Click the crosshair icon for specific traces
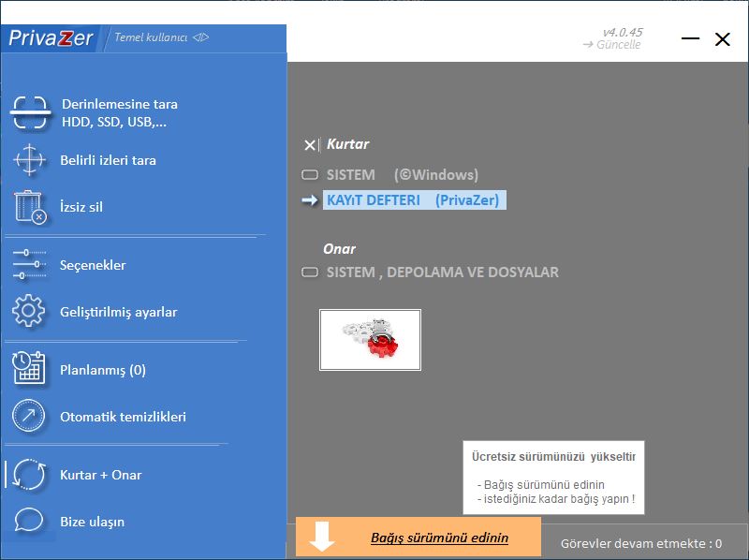Image resolution: width=749 pixels, height=560 pixels. [30, 159]
